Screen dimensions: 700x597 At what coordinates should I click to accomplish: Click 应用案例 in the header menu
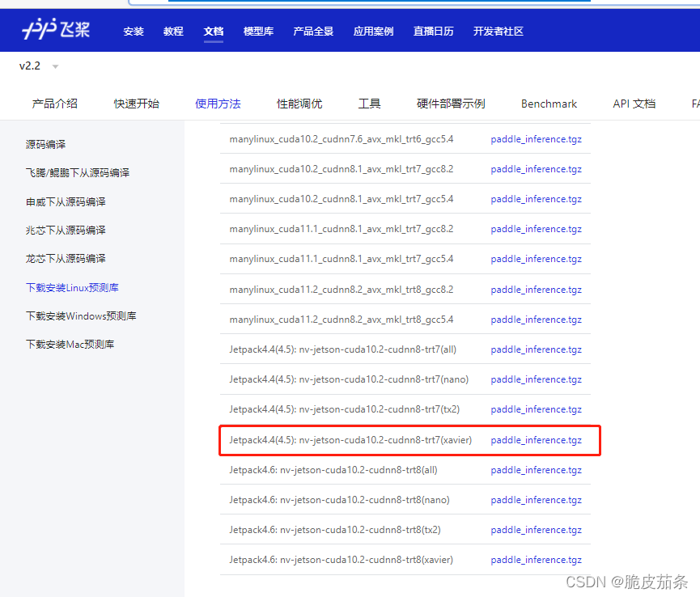coord(374,32)
